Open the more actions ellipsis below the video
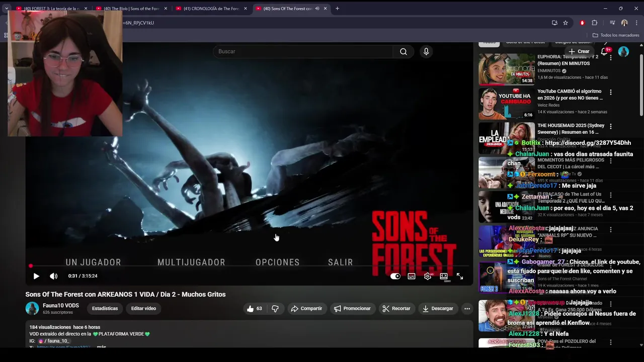This screenshot has height=362, width=644. [467, 309]
